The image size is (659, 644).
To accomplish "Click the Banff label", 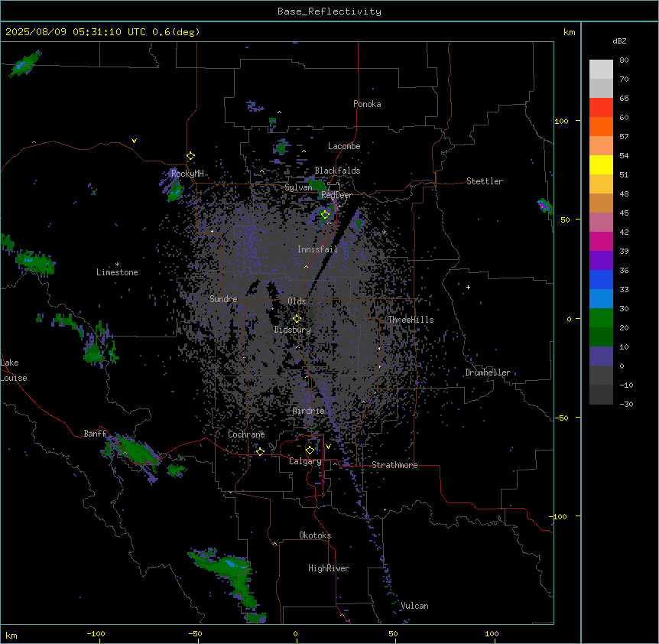I will point(95,434).
